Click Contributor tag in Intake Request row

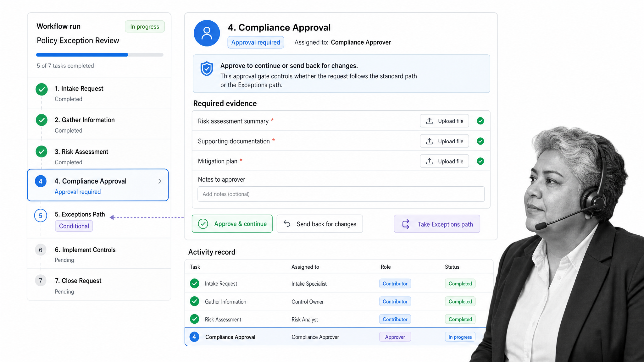click(395, 283)
